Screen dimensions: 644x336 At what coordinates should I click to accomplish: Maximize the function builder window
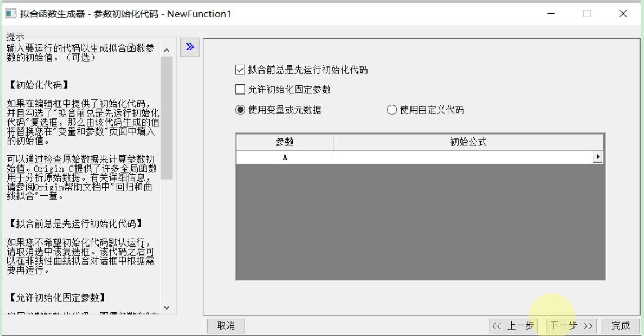coord(587,14)
